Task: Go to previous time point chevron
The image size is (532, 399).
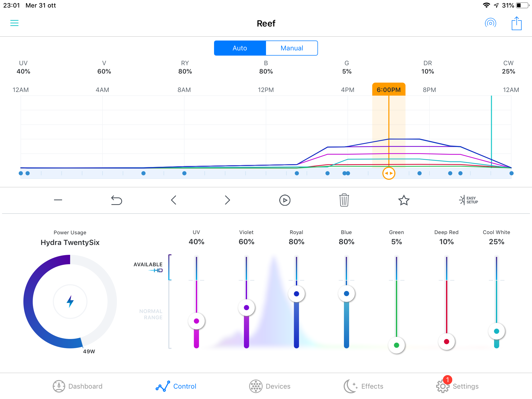Action: pyautogui.click(x=174, y=200)
